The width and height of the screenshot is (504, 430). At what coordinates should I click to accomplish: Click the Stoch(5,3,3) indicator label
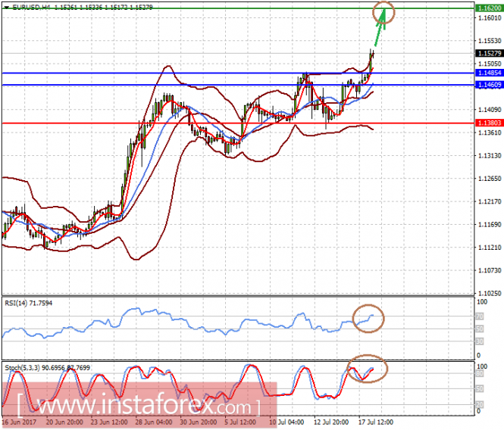(x=45, y=366)
